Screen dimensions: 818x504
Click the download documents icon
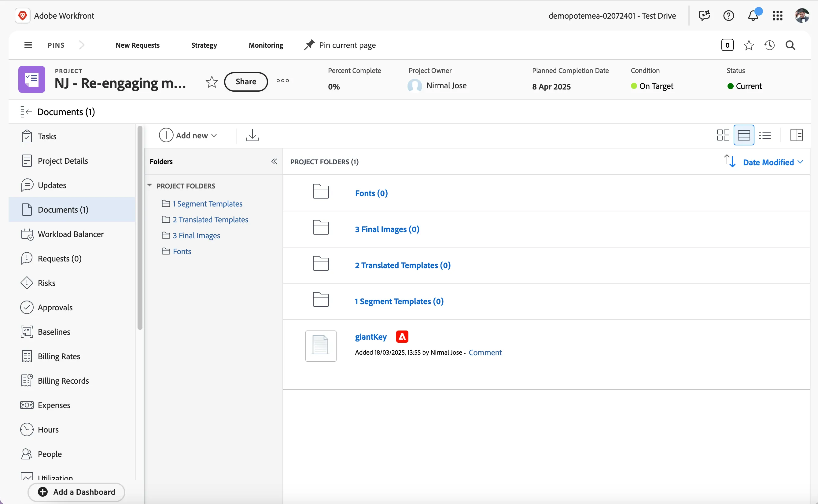click(x=252, y=135)
